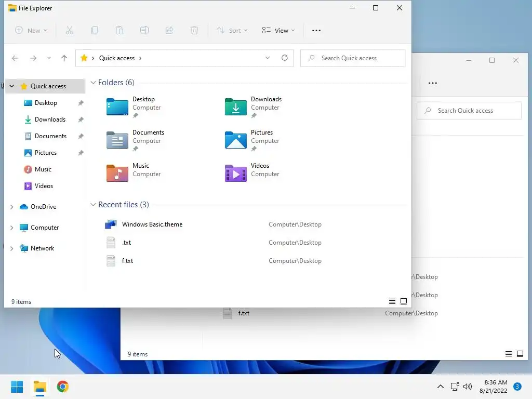
Task: Go forward with the right arrow
Action: (33, 58)
